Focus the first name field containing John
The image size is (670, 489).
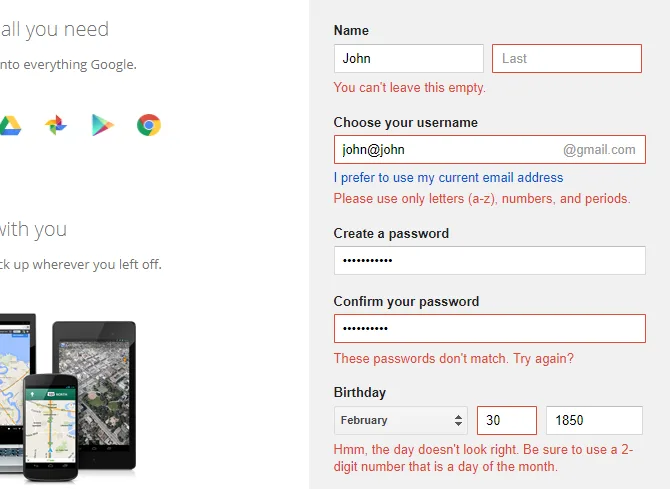pyautogui.click(x=408, y=58)
